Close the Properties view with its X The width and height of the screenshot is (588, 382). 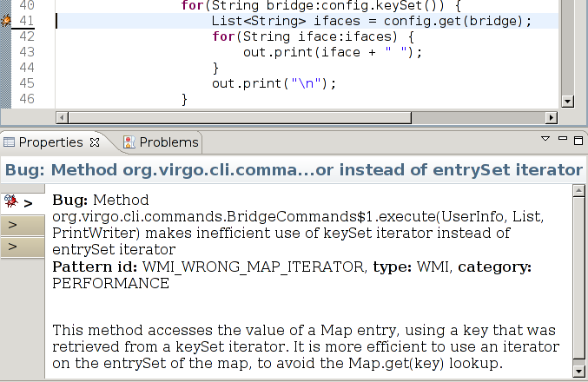pos(96,142)
